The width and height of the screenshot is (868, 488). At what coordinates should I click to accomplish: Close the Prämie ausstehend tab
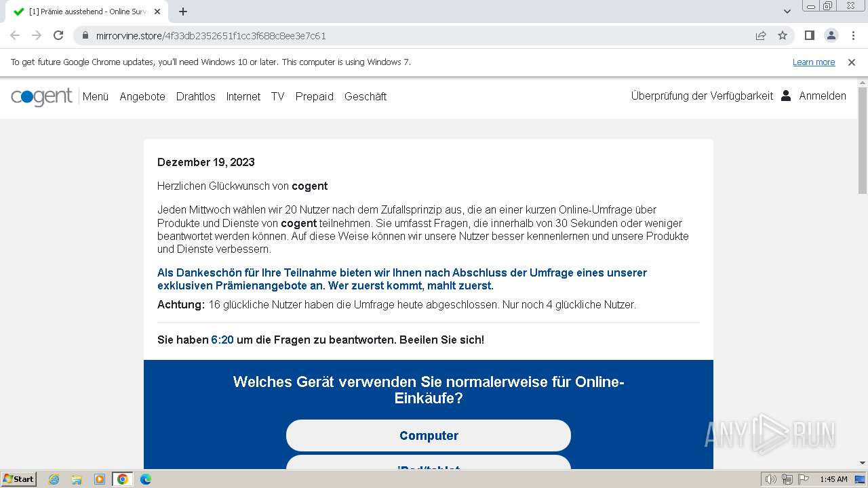point(158,12)
